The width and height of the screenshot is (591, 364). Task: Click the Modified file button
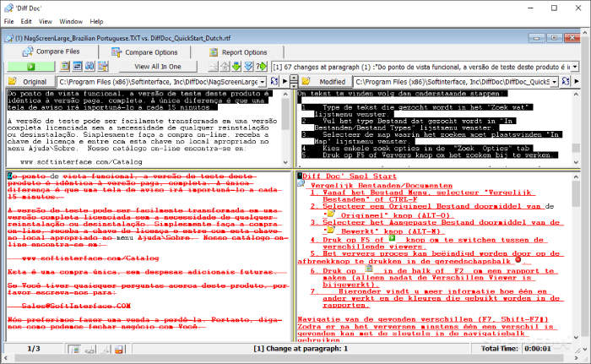[x=332, y=81]
